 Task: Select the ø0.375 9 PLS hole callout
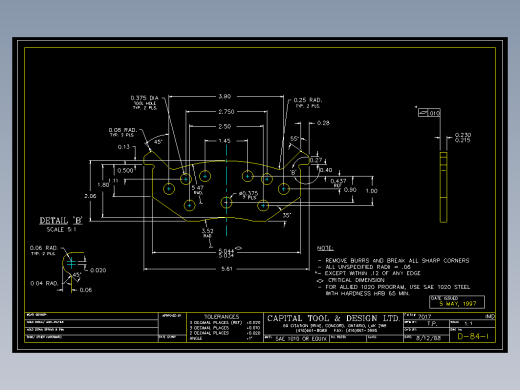tap(248, 195)
